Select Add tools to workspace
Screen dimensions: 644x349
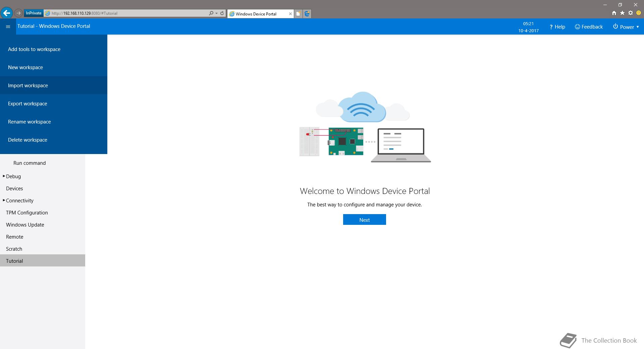point(54,49)
